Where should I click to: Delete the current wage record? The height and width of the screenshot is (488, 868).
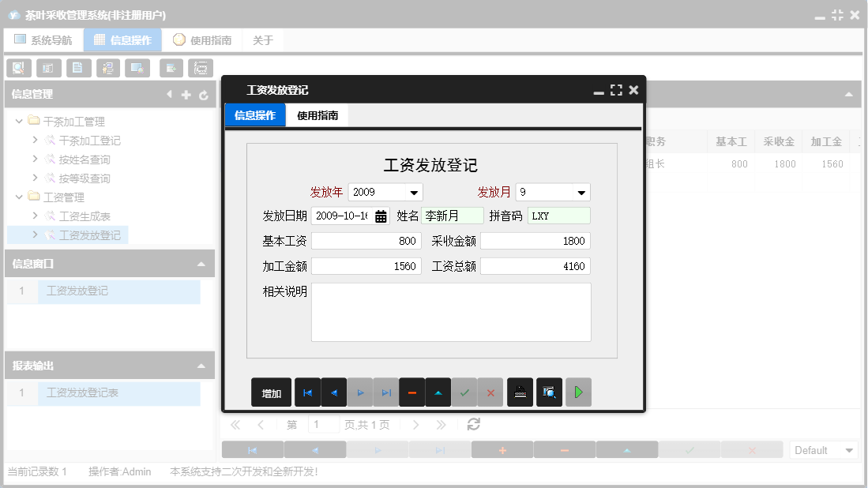[411, 392]
